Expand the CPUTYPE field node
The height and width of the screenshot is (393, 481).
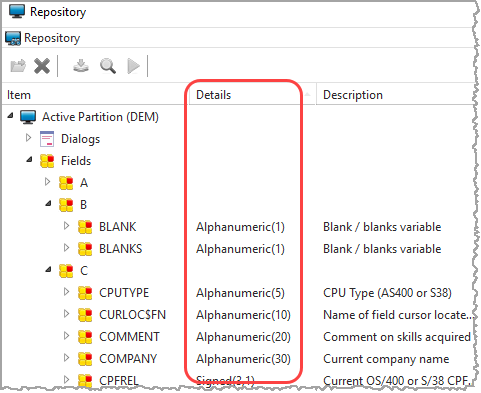pyautogui.click(x=67, y=291)
